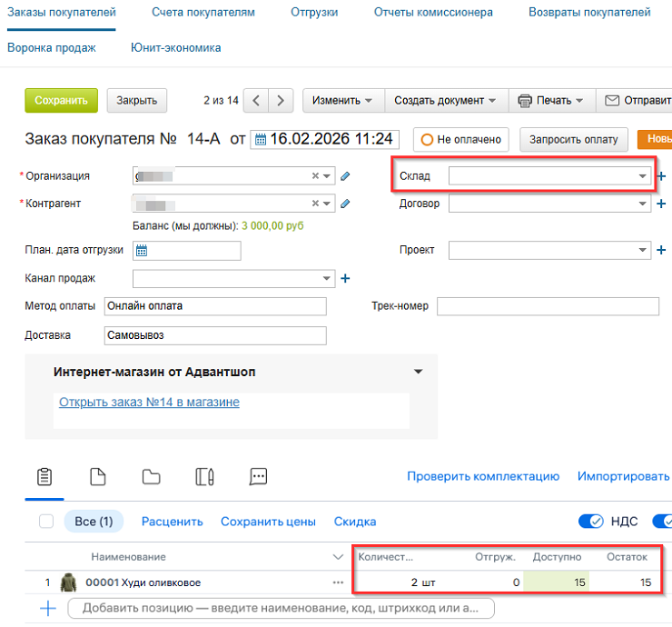Open План. дата отгрузки calendar icon
This screenshot has height=627, width=672.
click(x=142, y=251)
